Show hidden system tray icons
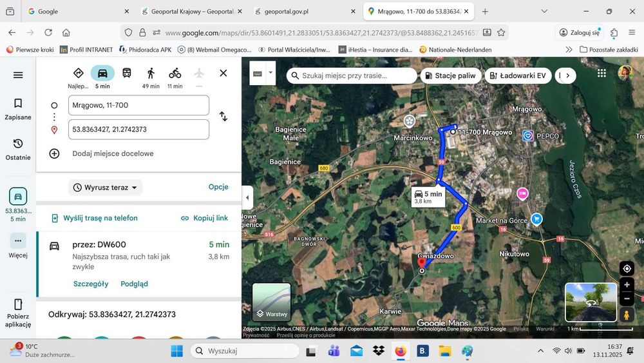 [x=540, y=351]
